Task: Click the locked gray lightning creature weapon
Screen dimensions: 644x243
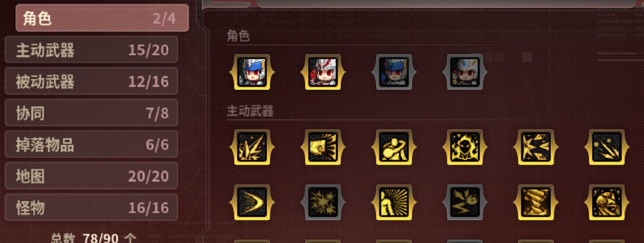Action: [465, 202]
